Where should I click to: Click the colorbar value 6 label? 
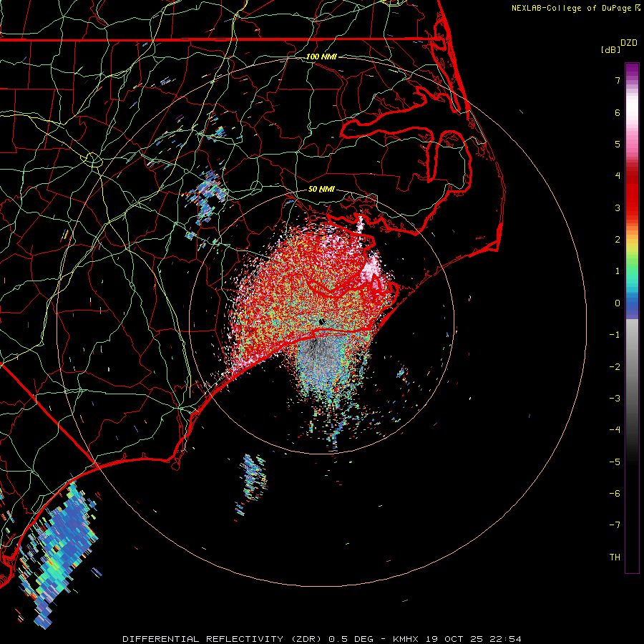click(x=618, y=112)
